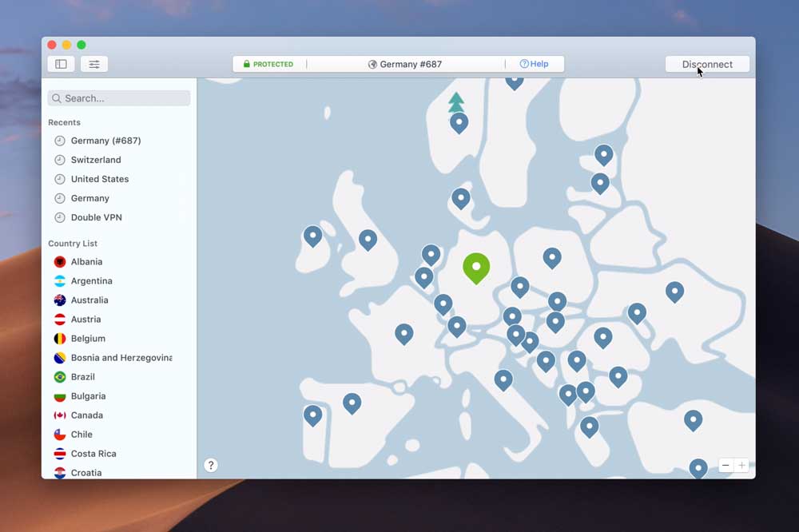The height and width of the screenshot is (532, 799).
Task: Click the Greece map pin
Action: pos(589,427)
